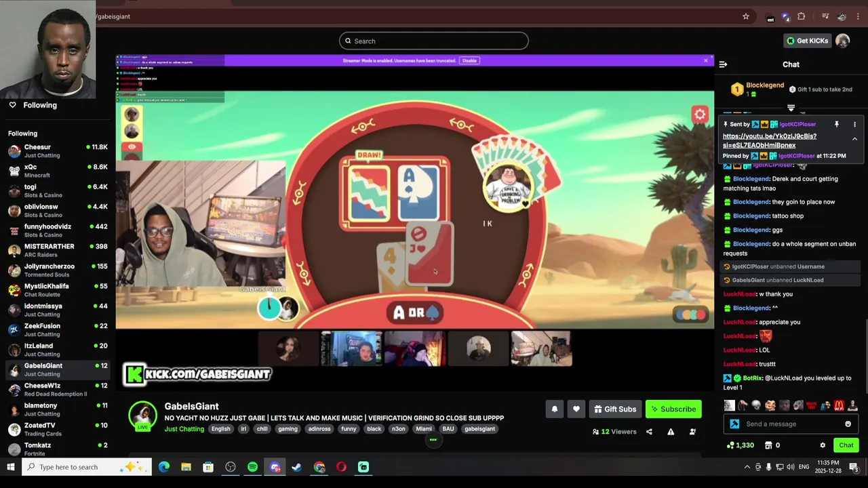Open funnyhoodvidz channel in the sidebar

click(x=58, y=230)
